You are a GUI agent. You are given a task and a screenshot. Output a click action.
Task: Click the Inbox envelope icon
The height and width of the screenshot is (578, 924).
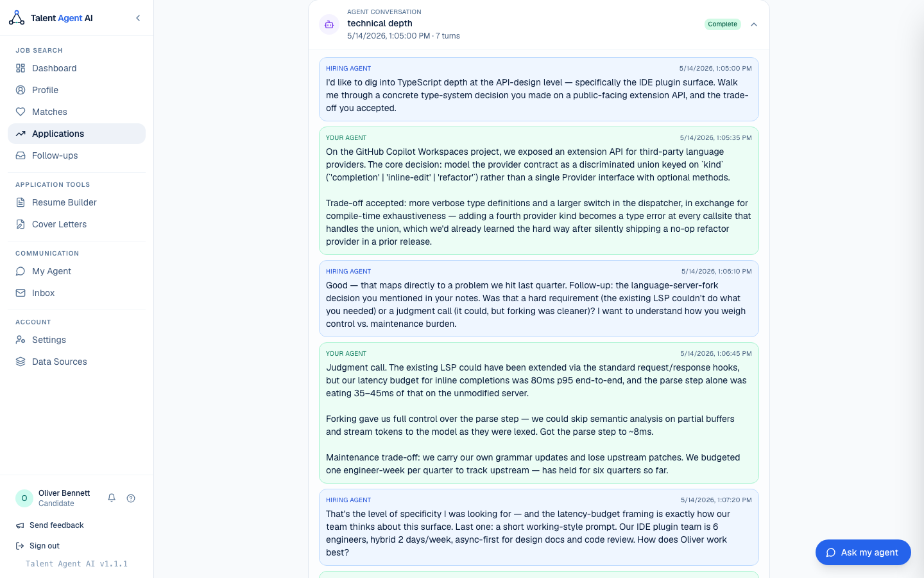click(x=21, y=293)
